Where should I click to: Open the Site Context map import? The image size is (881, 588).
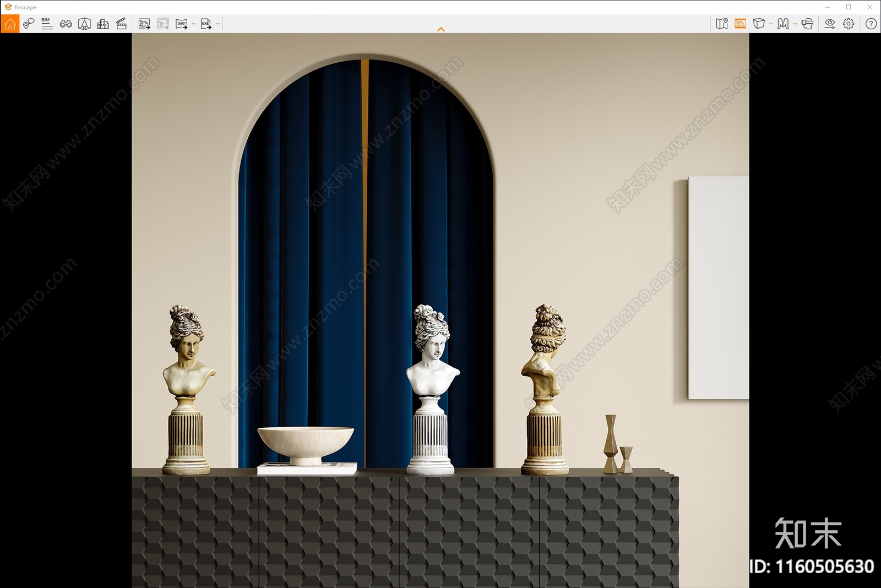tap(84, 24)
